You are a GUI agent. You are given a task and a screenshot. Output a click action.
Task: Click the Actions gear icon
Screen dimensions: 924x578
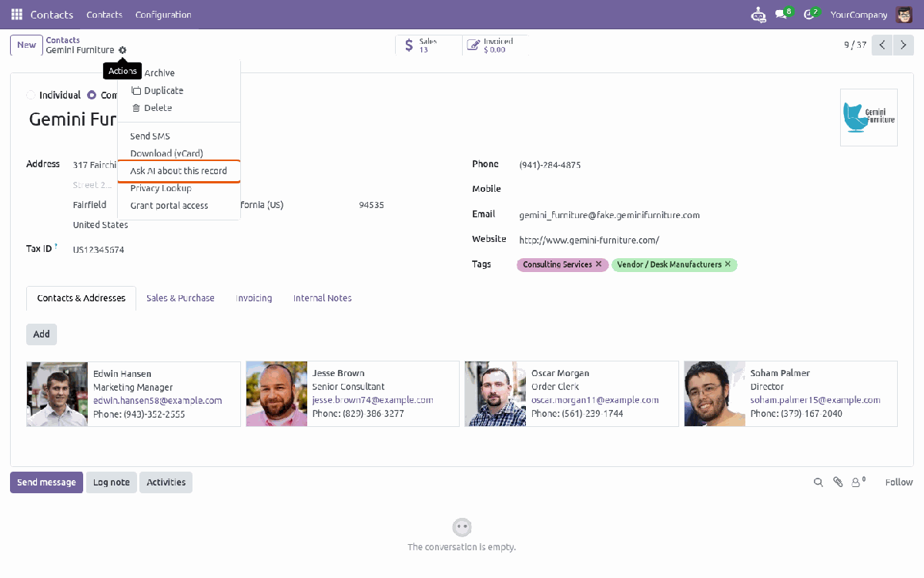pyautogui.click(x=122, y=50)
